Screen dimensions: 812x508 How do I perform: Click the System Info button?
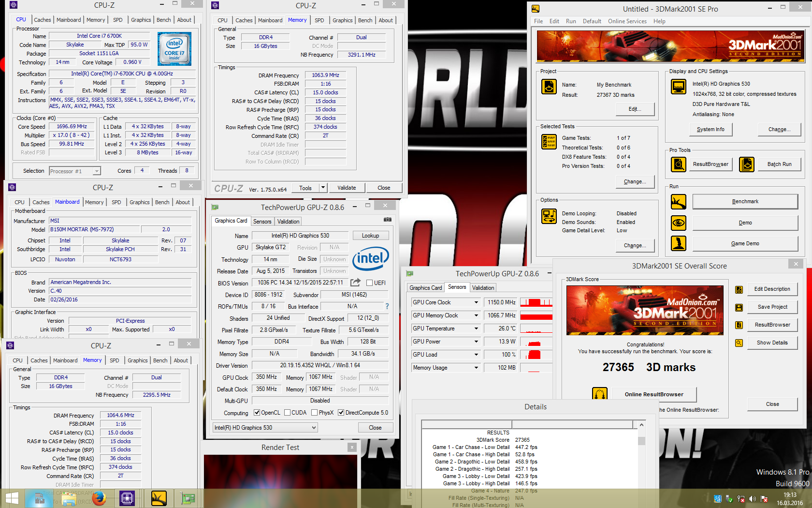pos(710,129)
